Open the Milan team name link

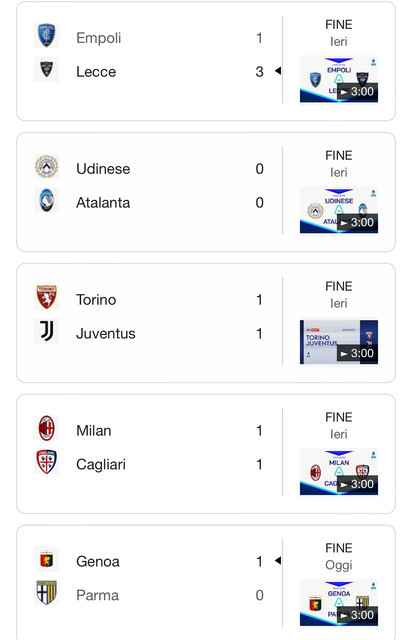click(94, 431)
